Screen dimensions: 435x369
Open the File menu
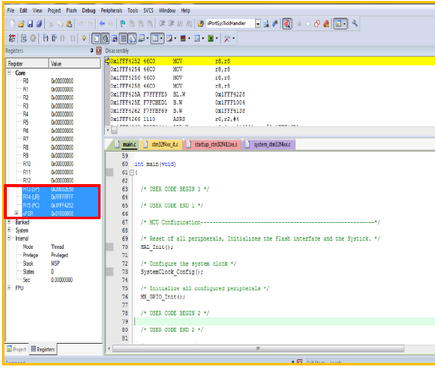tap(11, 11)
